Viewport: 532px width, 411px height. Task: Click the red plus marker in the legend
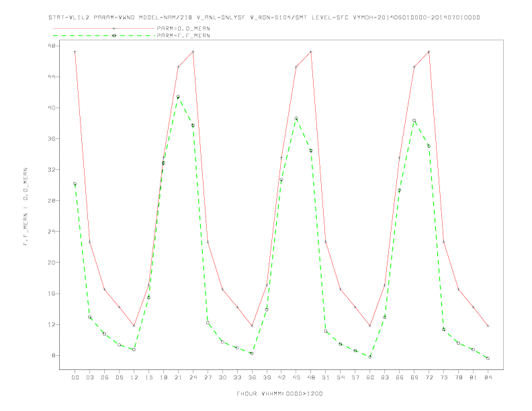[114, 28]
